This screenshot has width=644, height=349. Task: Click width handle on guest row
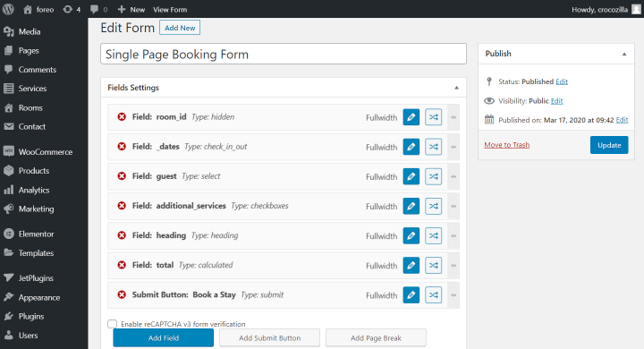pos(453,176)
